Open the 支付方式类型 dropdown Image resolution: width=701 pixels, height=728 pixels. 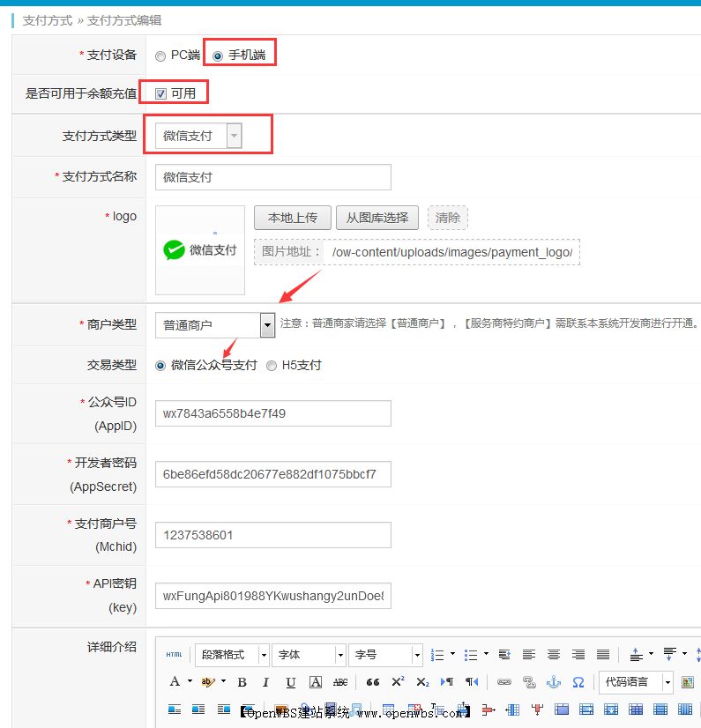(x=233, y=137)
